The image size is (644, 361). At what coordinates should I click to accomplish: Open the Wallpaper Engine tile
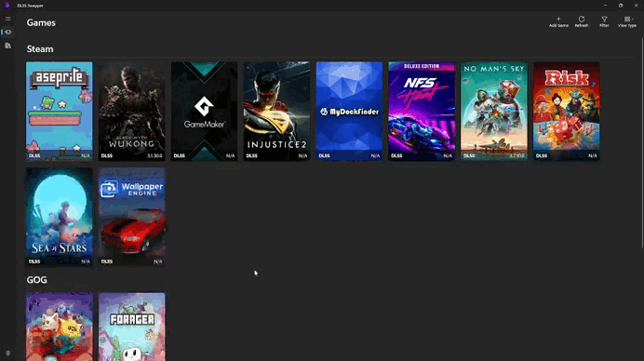132,217
